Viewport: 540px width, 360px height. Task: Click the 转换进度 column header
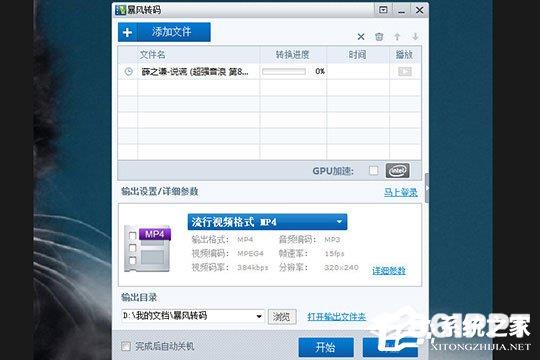point(293,55)
